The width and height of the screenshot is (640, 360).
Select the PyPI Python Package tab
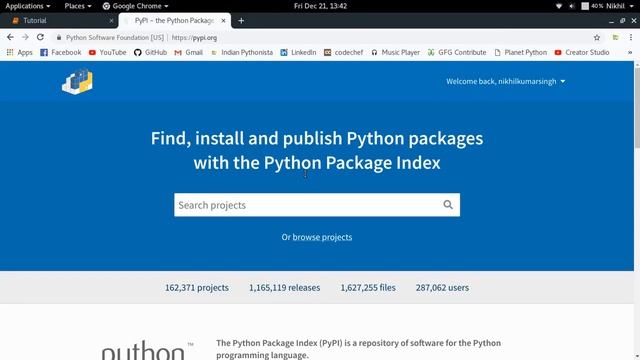point(174,20)
